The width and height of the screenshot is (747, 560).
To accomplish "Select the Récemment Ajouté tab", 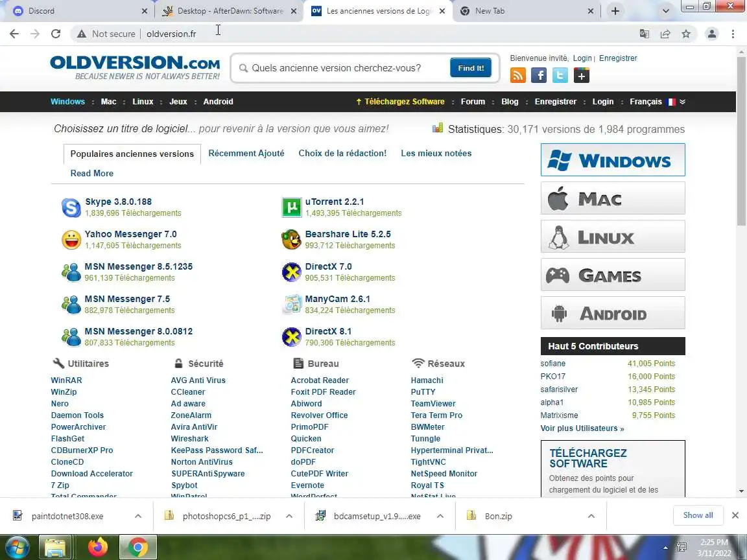I will 246,154.
